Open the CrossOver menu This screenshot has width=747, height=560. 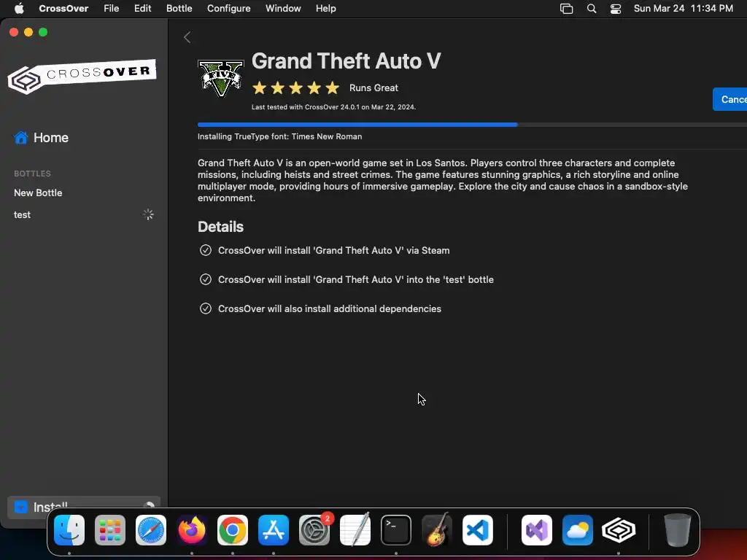tap(63, 8)
